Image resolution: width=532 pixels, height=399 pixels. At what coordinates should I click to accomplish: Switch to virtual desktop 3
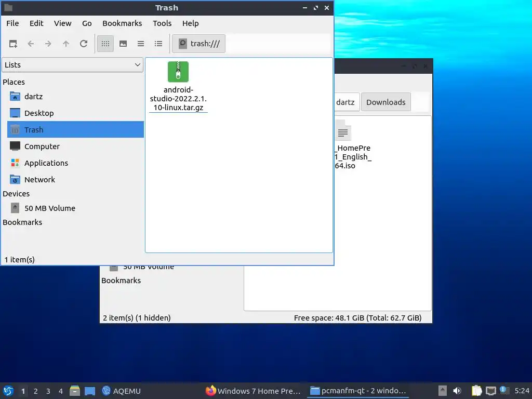tap(48, 391)
